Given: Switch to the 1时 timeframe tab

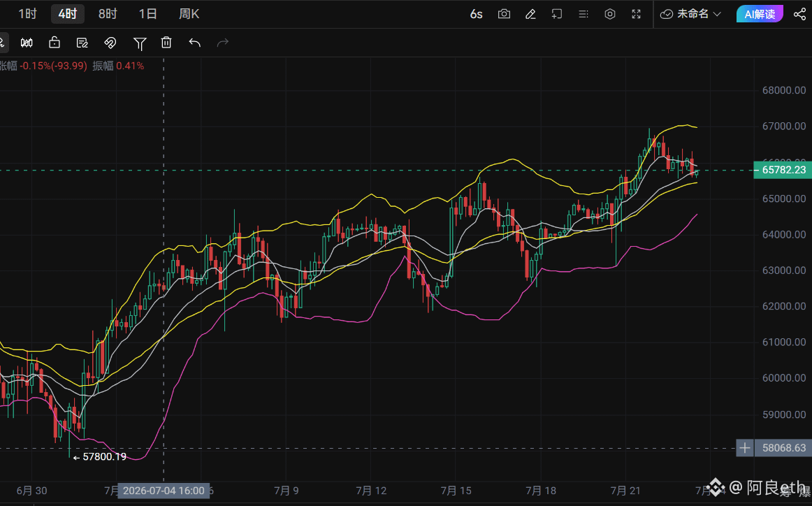Looking at the screenshot, I should click(27, 14).
